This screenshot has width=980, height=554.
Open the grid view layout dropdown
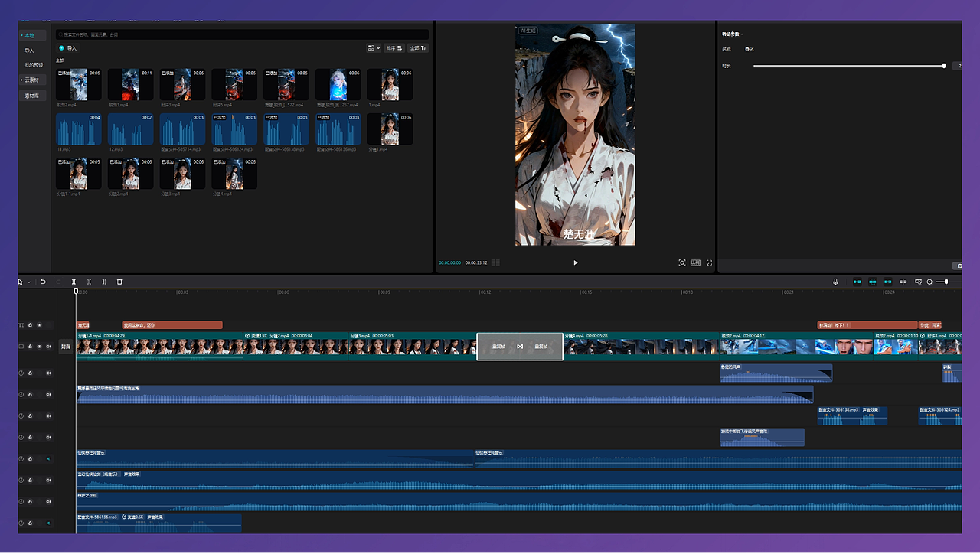[x=374, y=48]
